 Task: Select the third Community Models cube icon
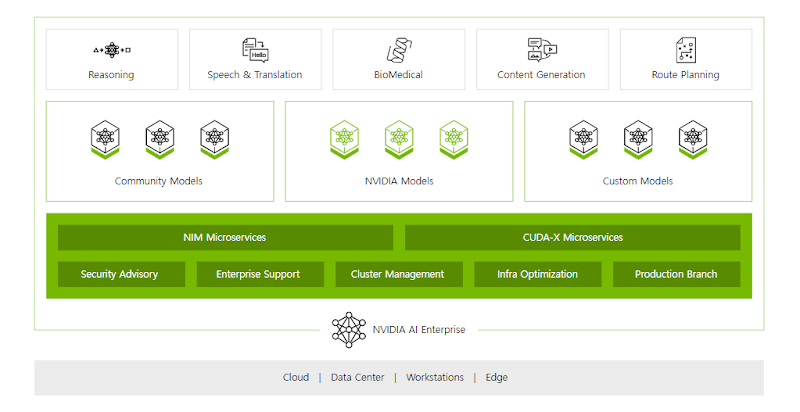click(214, 140)
